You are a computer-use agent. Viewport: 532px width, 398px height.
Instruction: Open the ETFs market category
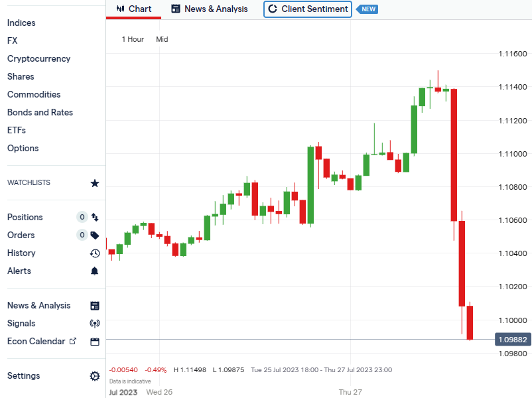(x=17, y=130)
